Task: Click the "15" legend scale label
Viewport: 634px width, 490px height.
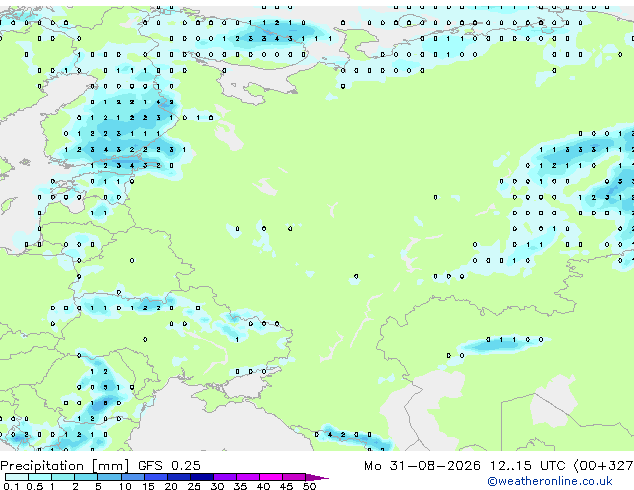Action: [x=148, y=486]
